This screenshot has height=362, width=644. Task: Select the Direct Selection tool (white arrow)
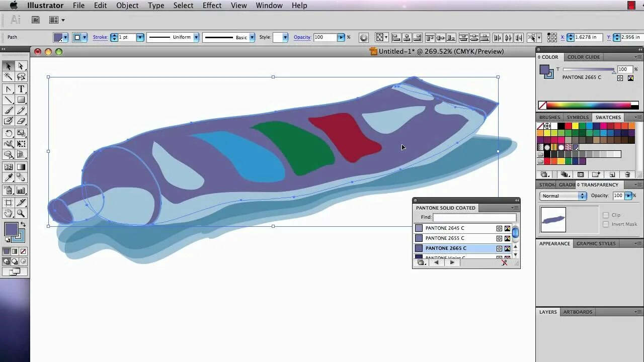click(x=21, y=66)
